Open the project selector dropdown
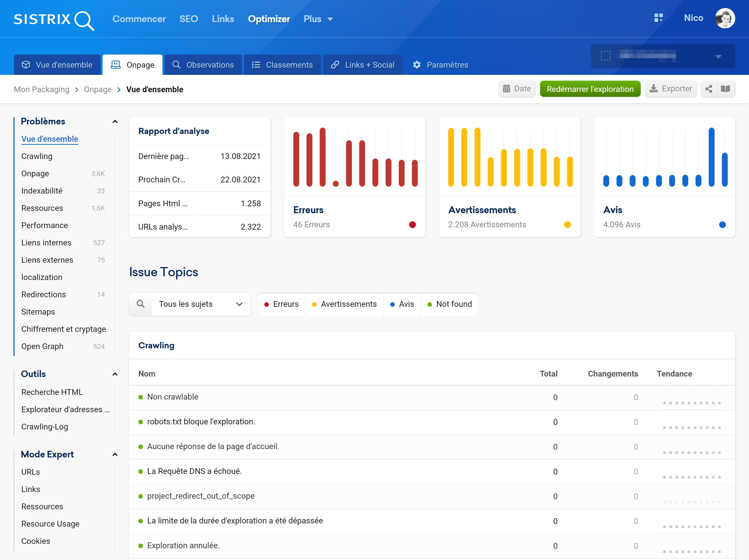749x560 pixels. tap(663, 56)
